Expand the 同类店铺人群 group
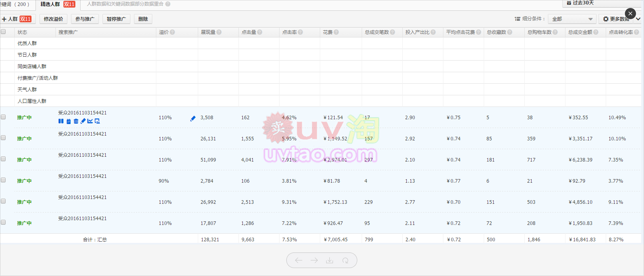644x276 pixels. [x=32, y=67]
